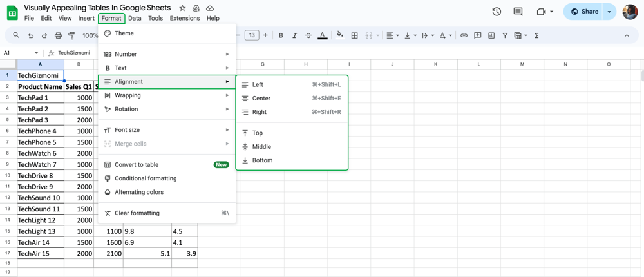644x277 pixels.
Task: Toggle strikethrough formatting in toolbar
Action: point(308,35)
